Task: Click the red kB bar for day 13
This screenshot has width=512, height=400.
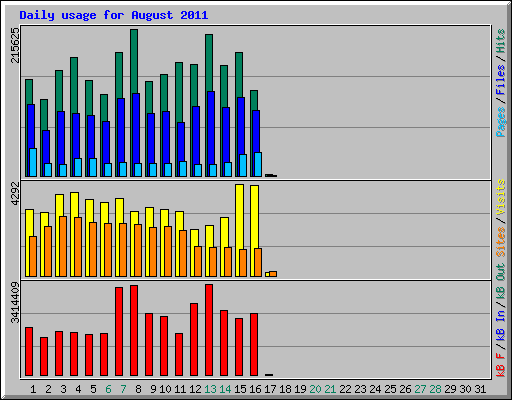Action: [209, 330]
